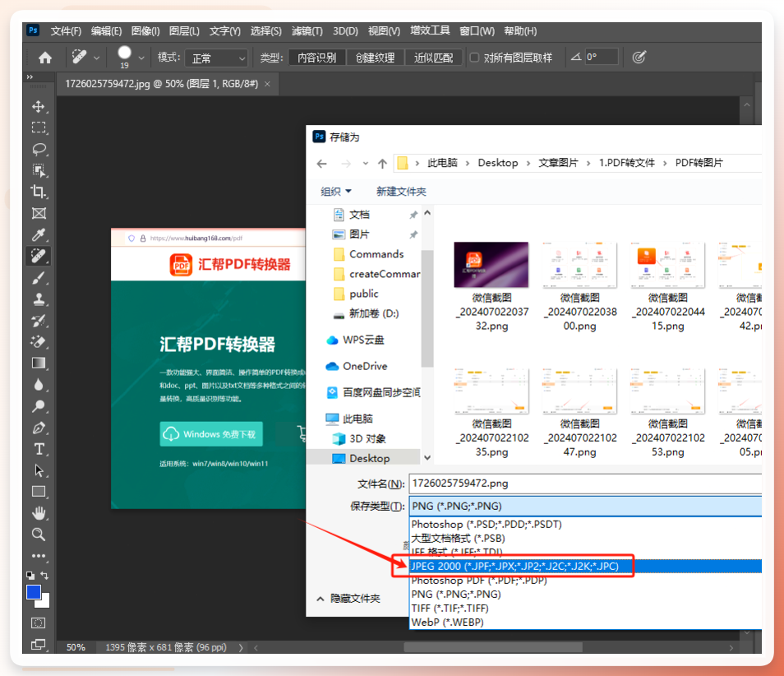Select the Pen tool

click(39, 428)
